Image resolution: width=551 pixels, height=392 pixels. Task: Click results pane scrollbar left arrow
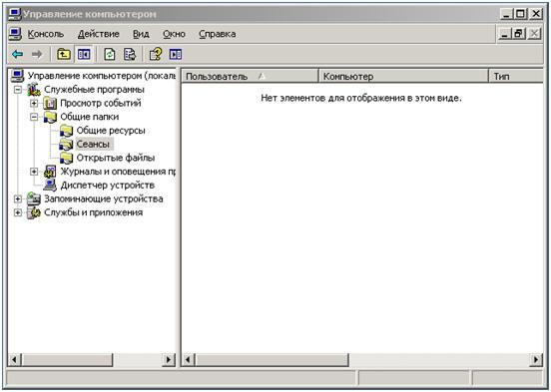[188, 360]
